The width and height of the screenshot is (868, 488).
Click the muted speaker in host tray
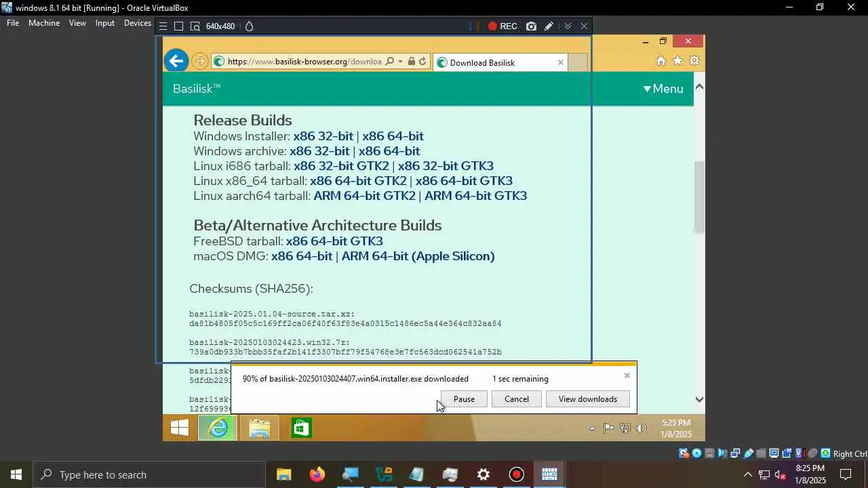click(781, 474)
